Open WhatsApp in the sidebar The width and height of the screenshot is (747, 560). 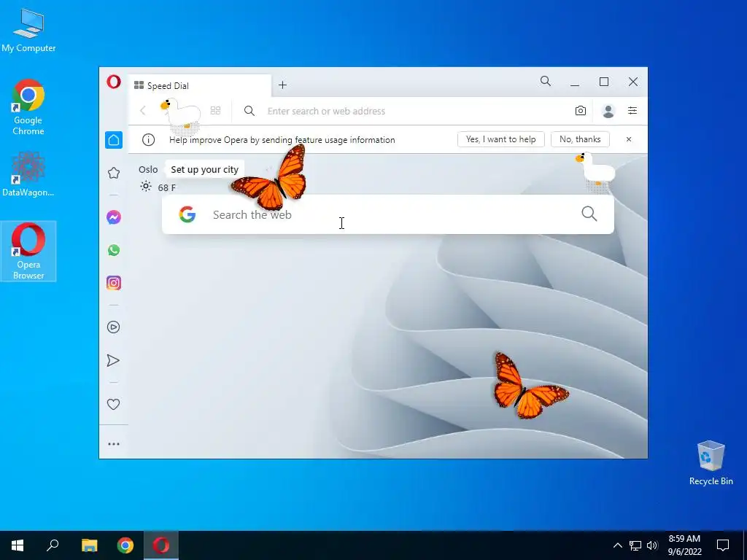point(113,251)
